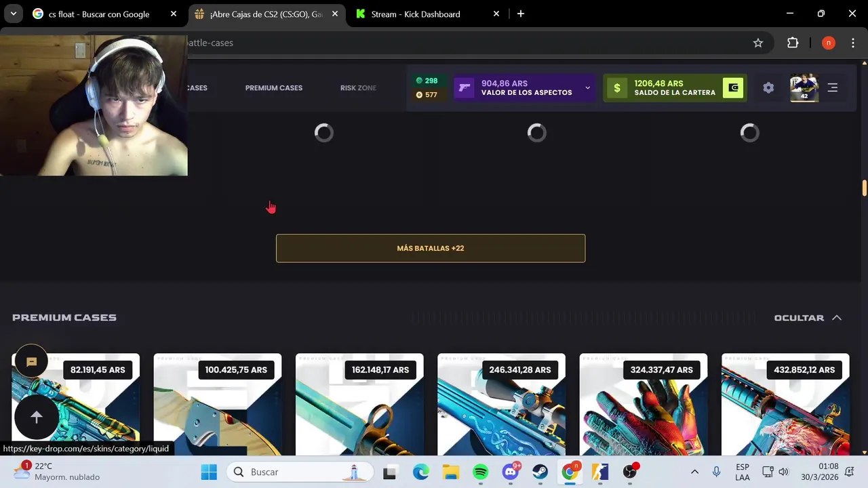The image size is (868, 488).
Task: Click the microphone tray icon
Action: (x=716, y=472)
